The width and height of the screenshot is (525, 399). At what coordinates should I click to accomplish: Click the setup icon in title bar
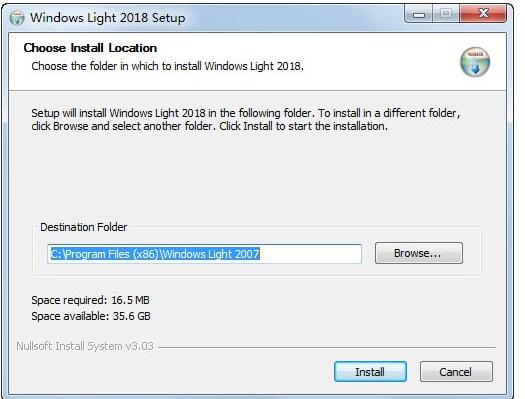[x=17, y=17]
